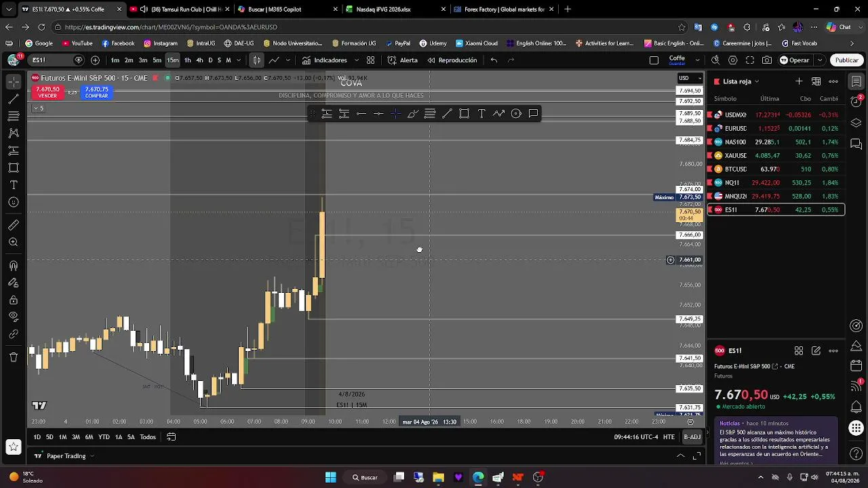
Task: Open indicator templates grid icon
Action: (x=370, y=60)
